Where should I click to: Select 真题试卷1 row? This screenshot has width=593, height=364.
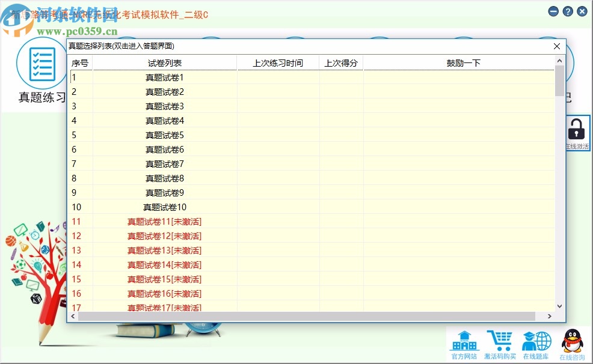312,77
